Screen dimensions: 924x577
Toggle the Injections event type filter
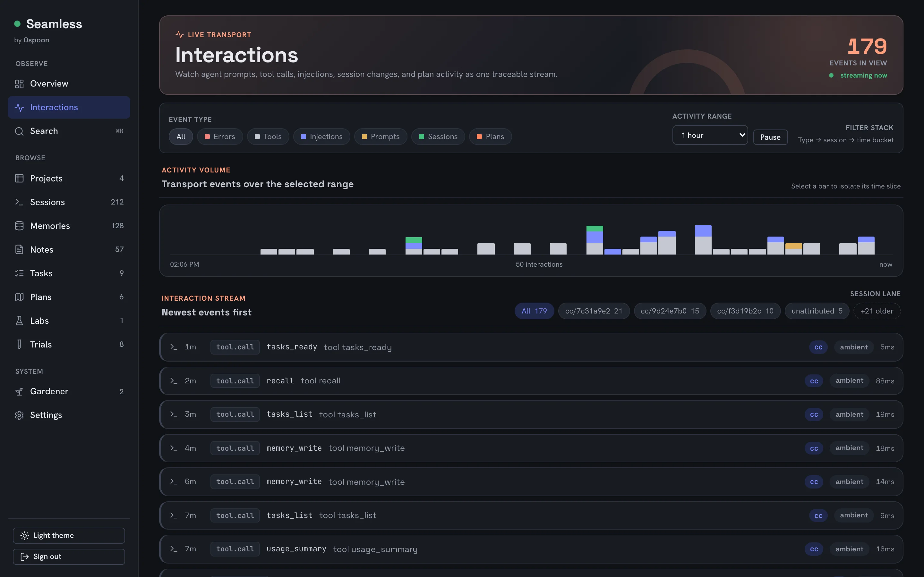pyautogui.click(x=321, y=137)
